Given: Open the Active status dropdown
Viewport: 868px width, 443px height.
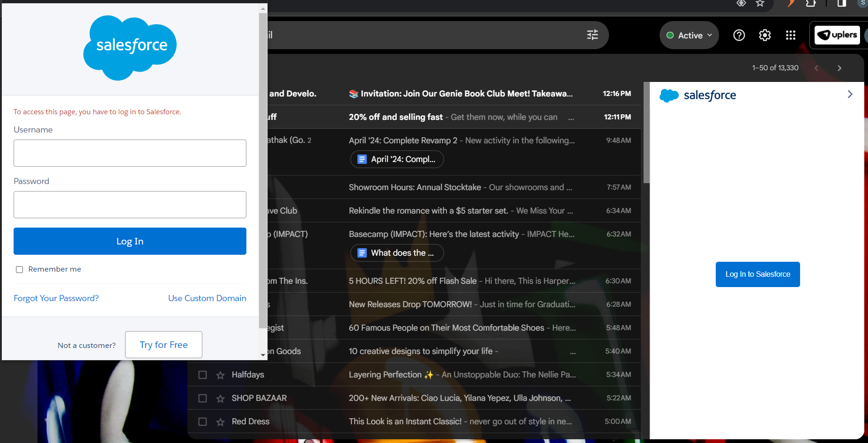Looking at the screenshot, I should (689, 35).
